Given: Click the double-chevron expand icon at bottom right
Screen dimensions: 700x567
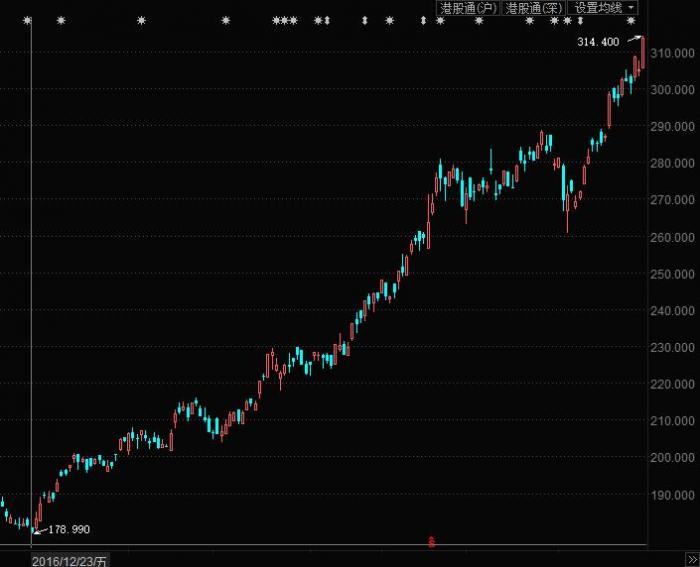Looking at the screenshot, I should coord(692,560).
